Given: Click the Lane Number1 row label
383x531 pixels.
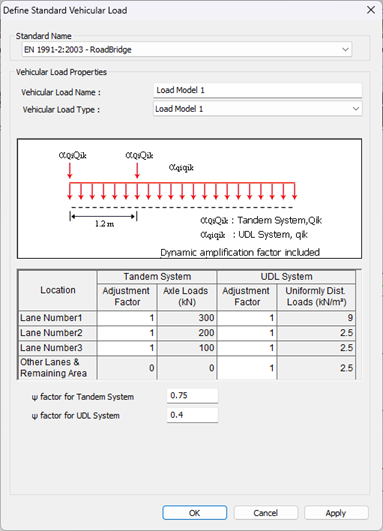Looking at the screenshot, I should pyautogui.click(x=58, y=318).
